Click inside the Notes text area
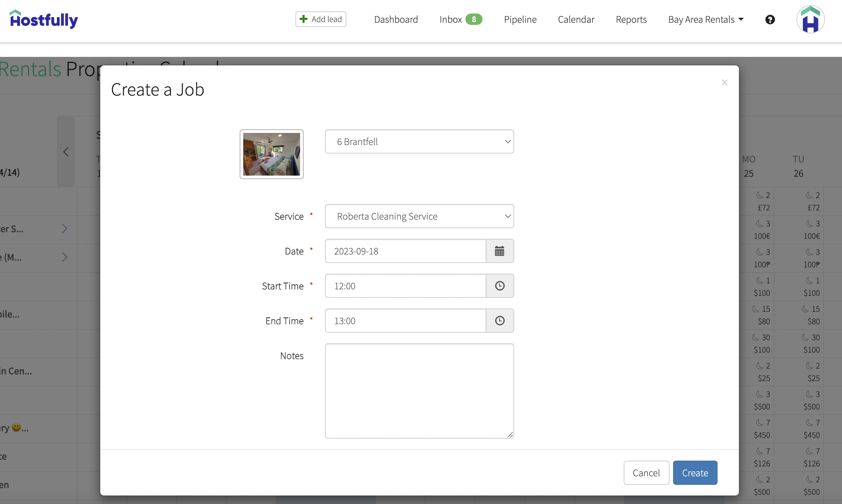The image size is (842, 504). tap(419, 391)
